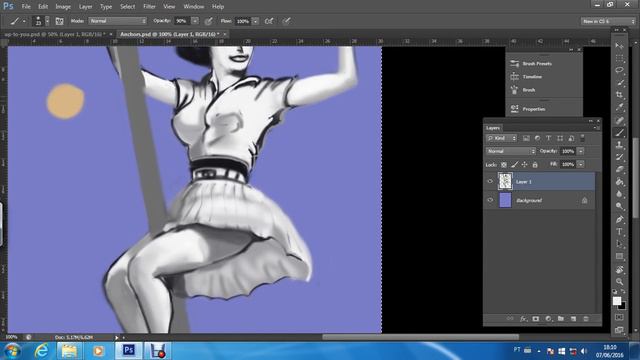Click the Add layer style fx icon

pyautogui.click(x=523, y=319)
